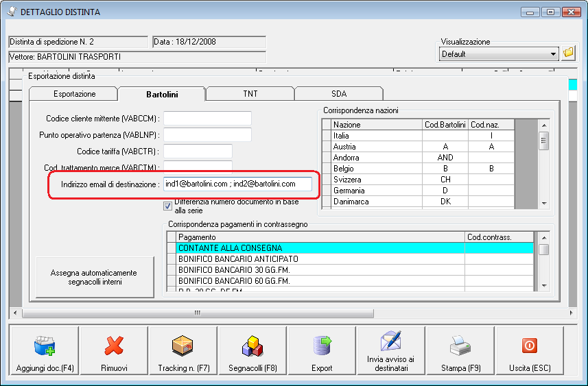The height and width of the screenshot is (386, 588).
Task: Click the Codice tariffa (VABCTR) field
Action: coord(198,152)
